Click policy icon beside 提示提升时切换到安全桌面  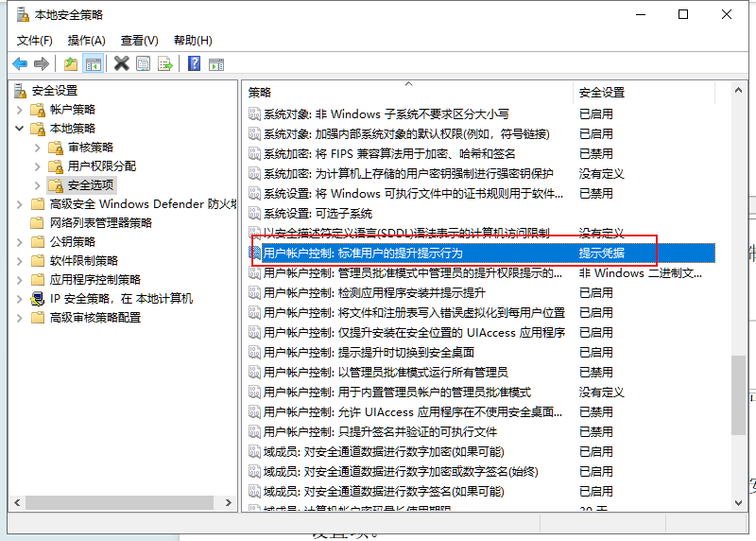click(x=254, y=352)
